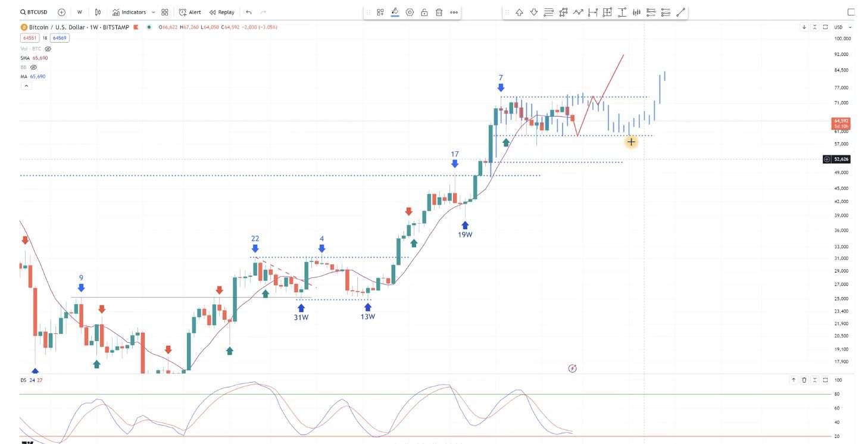Screen dimensions: 868x444
Task: Open more options three-dots in drawing toolbar
Action: point(454,12)
